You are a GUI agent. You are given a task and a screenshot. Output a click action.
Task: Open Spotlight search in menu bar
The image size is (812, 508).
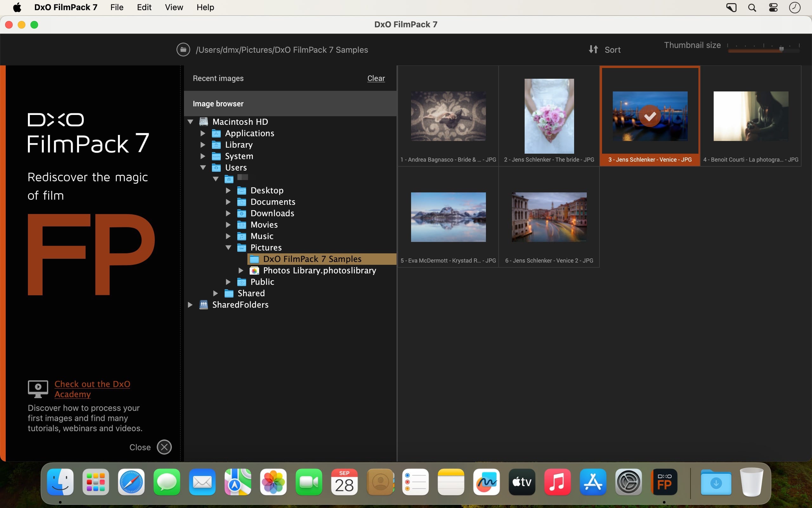coord(752,7)
